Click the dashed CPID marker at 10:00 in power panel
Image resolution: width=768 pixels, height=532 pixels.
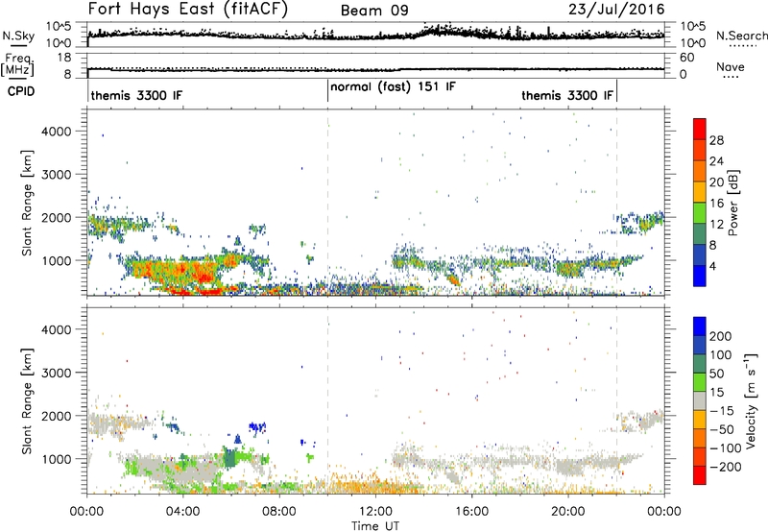pos(327,203)
